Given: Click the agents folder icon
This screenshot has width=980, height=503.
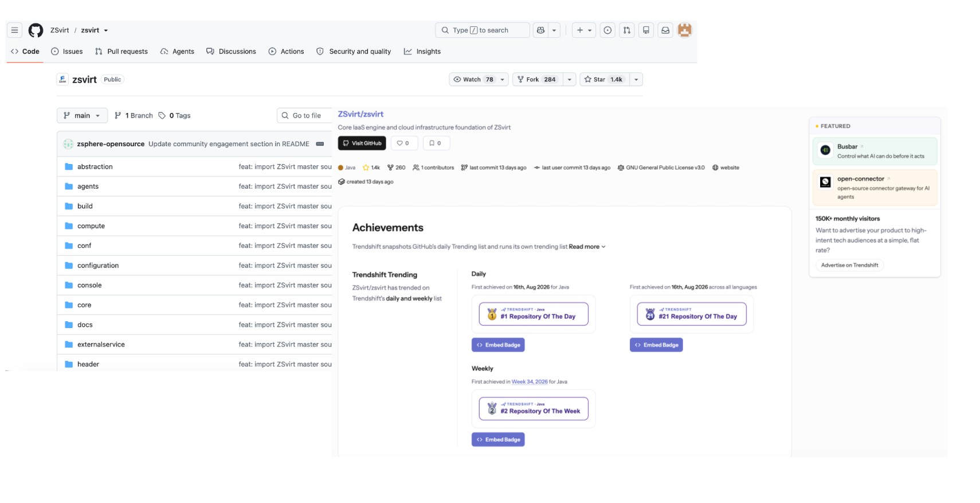Looking at the screenshot, I should coord(69,186).
